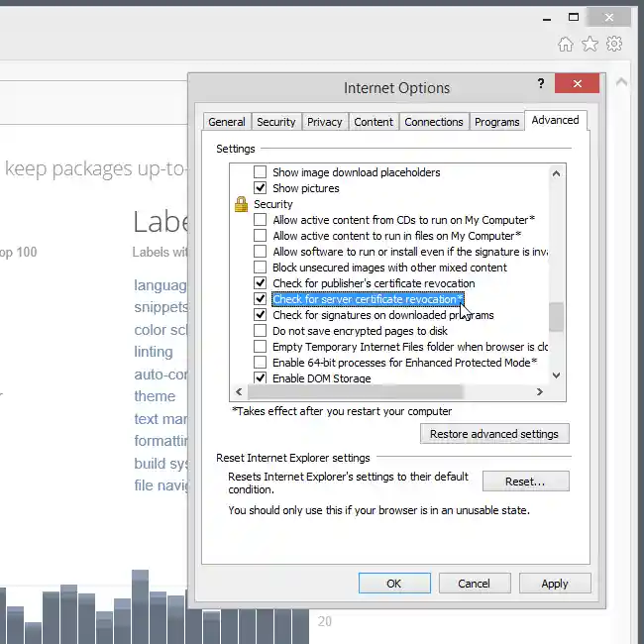This screenshot has height=644, width=644.
Task: Click the Internet Options help question mark
Action: click(x=541, y=83)
